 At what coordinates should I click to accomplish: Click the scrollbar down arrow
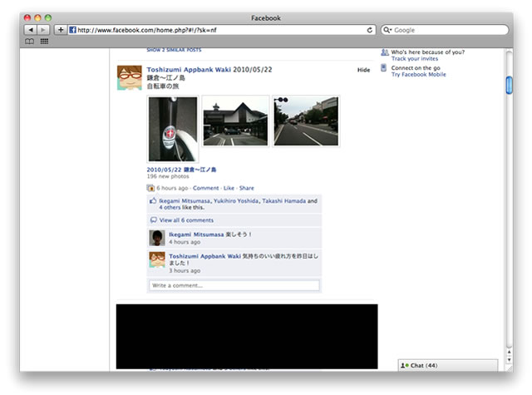(x=509, y=359)
